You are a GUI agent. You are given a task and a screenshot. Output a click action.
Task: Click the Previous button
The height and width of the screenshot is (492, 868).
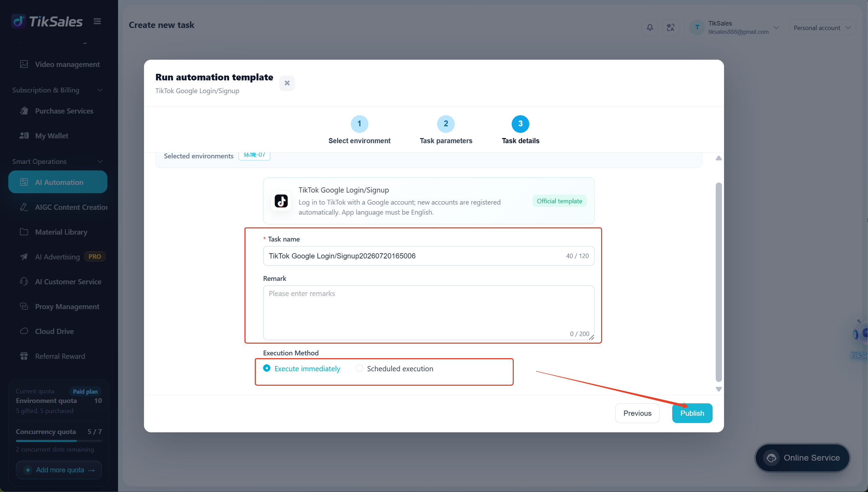[637, 413]
